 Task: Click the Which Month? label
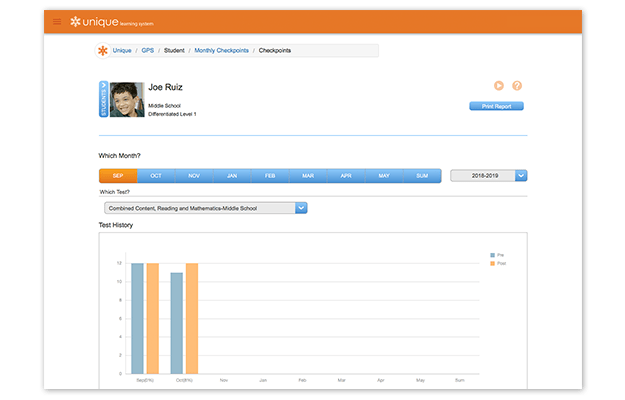[x=119, y=156]
